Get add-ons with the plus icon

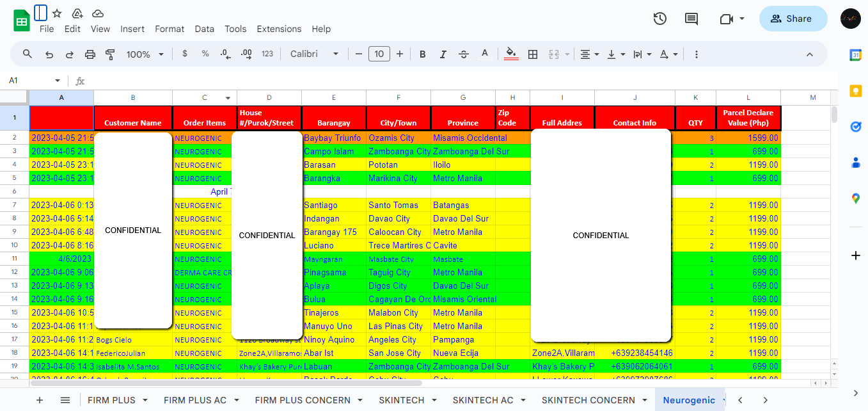[856, 255]
